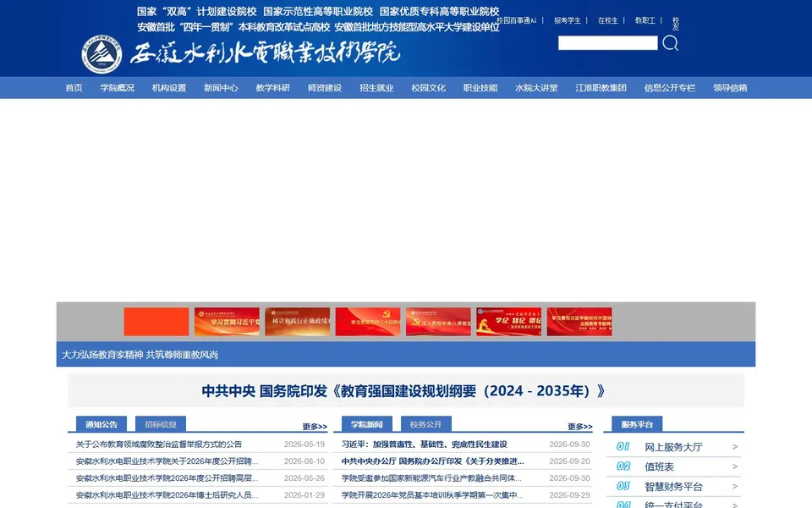Open the 教育强国建设规划纲要 headline

point(403,390)
